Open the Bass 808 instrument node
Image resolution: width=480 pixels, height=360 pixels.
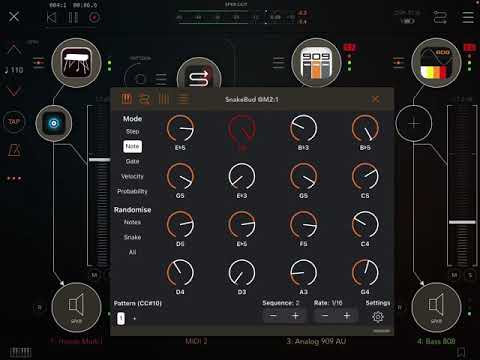click(436, 63)
